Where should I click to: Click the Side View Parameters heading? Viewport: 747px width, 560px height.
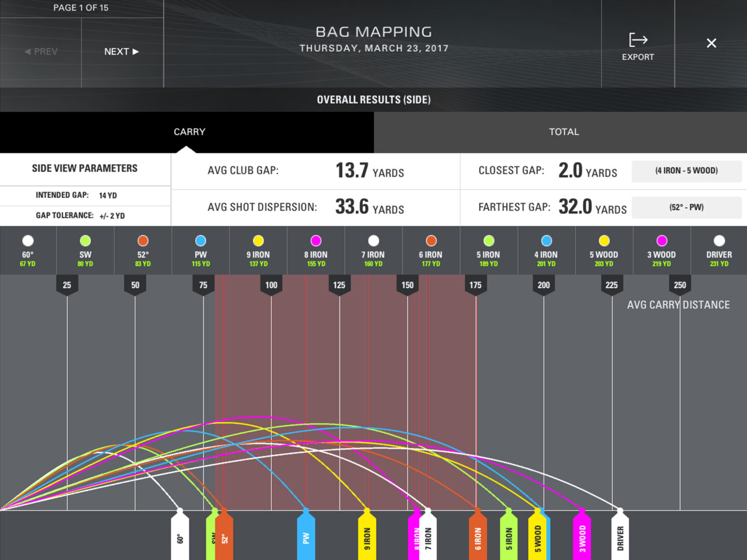[x=85, y=169]
